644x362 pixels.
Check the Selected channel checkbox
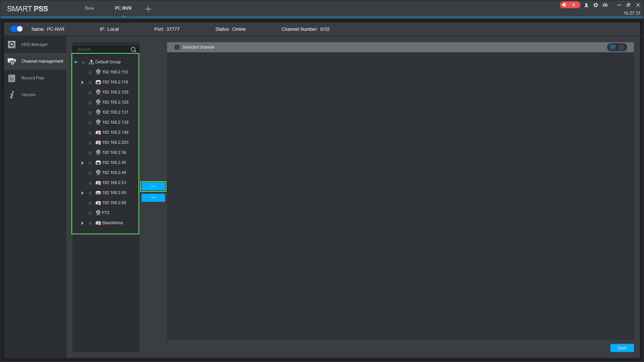[177, 47]
